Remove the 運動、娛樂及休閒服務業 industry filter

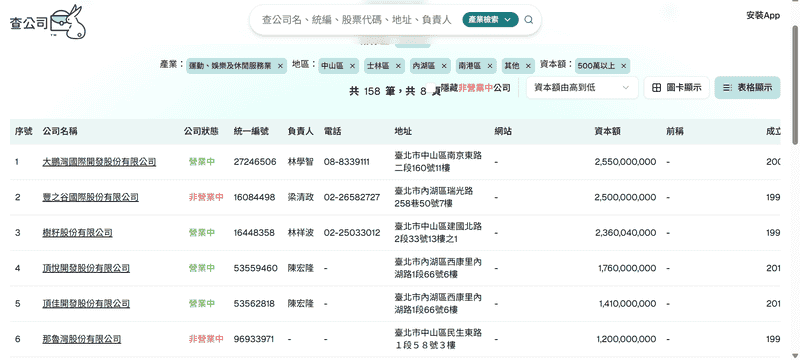click(280, 66)
